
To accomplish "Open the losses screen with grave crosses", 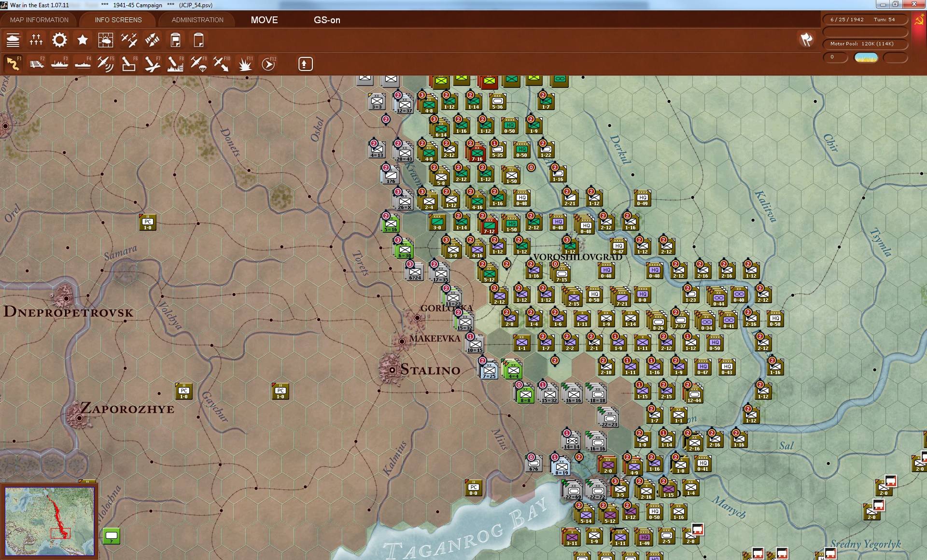I will [36, 40].
